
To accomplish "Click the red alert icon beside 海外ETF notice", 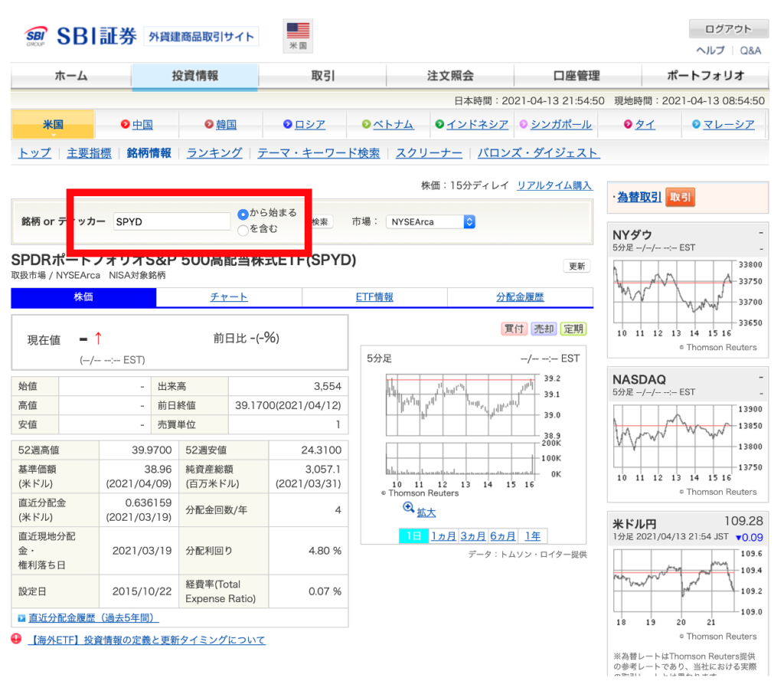I will coord(17,638).
